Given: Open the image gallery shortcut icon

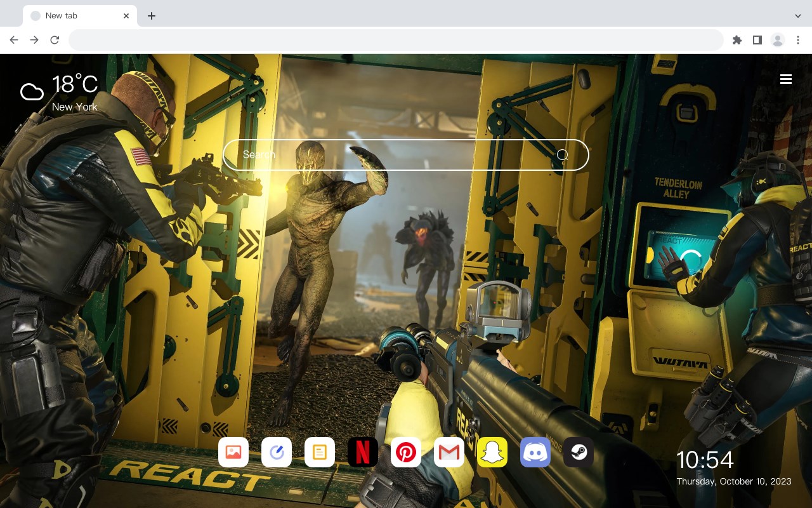Looking at the screenshot, I should tap(233, 452).
